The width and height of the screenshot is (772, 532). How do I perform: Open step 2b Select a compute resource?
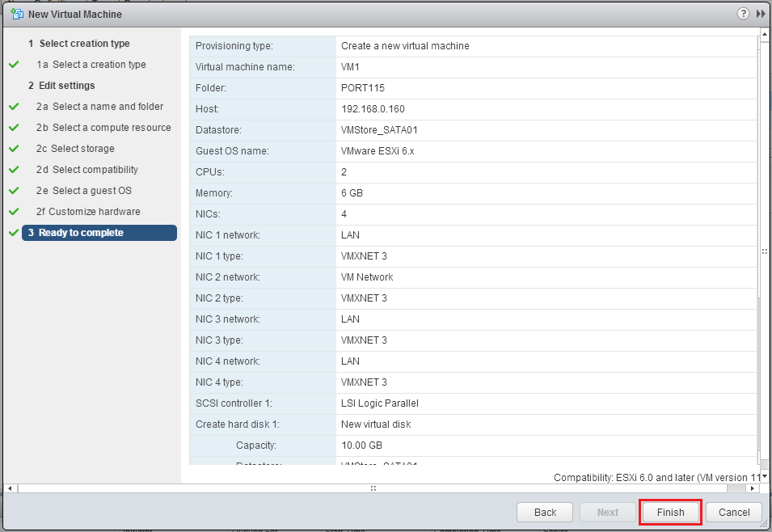coord(103,128)
